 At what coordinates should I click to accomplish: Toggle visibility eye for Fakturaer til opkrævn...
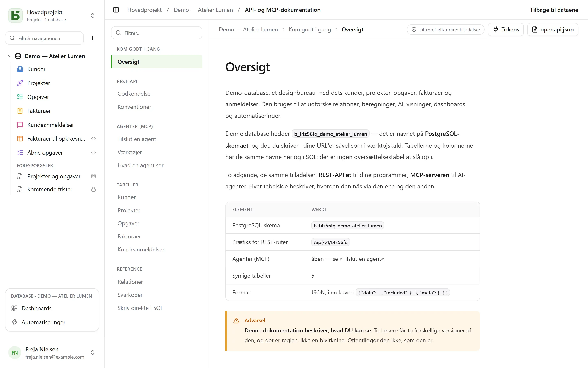(x=93, y=138)
